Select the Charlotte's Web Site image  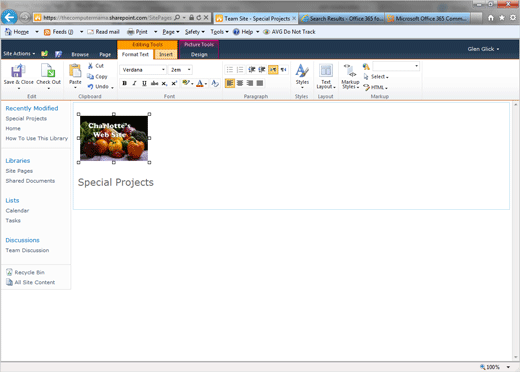pyautogui.click(x=114, y=138)
